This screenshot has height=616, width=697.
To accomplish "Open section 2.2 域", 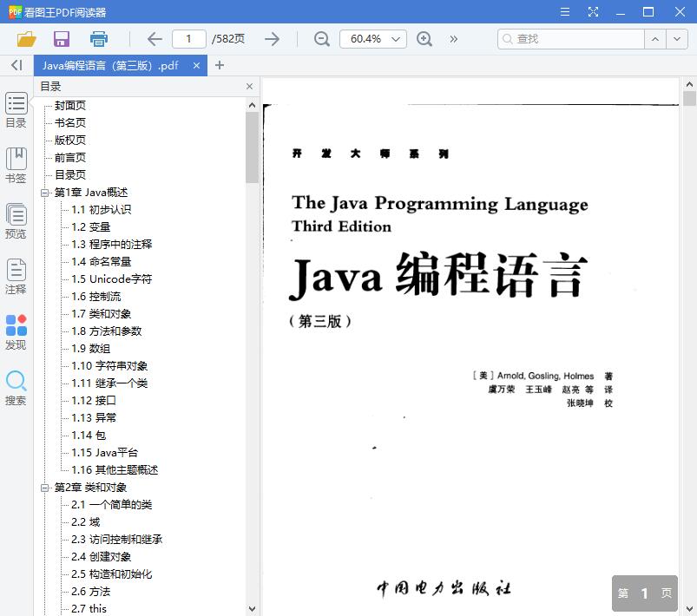I will (85, 522).
